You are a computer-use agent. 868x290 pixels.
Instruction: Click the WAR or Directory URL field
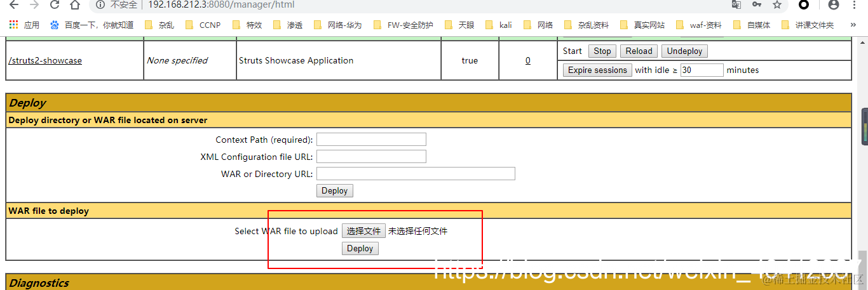tap(416, 174)
